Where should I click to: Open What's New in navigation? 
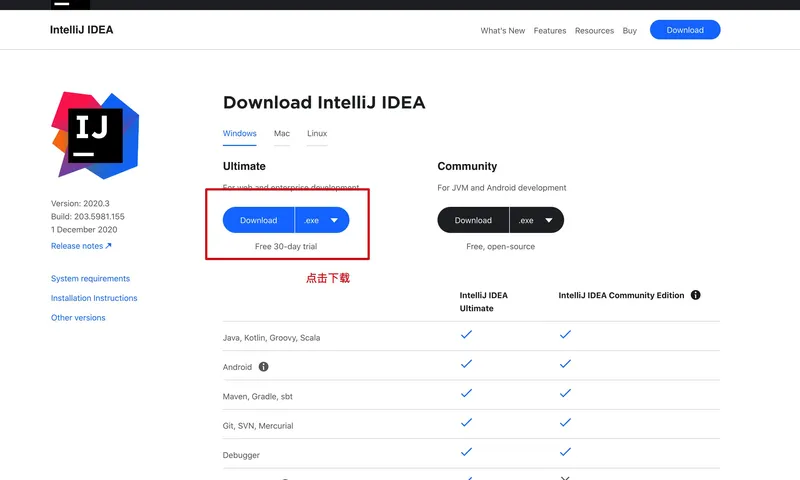pyautogui.click(x=502, y=30)
